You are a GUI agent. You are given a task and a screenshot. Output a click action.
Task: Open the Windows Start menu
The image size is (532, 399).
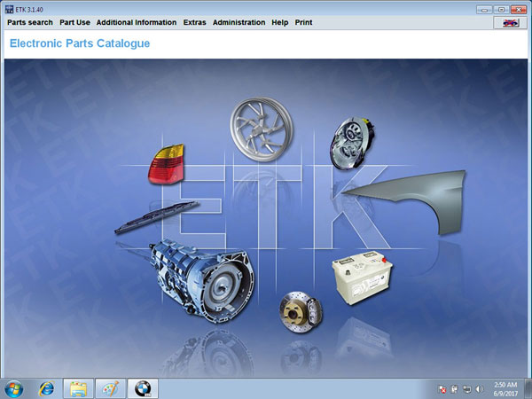click(14, 389)
